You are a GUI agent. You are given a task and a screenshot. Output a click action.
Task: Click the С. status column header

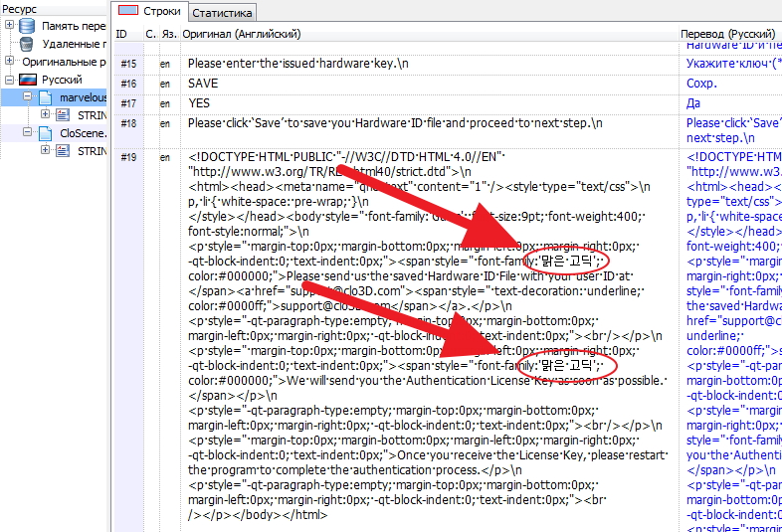click(x=151, y=34)
